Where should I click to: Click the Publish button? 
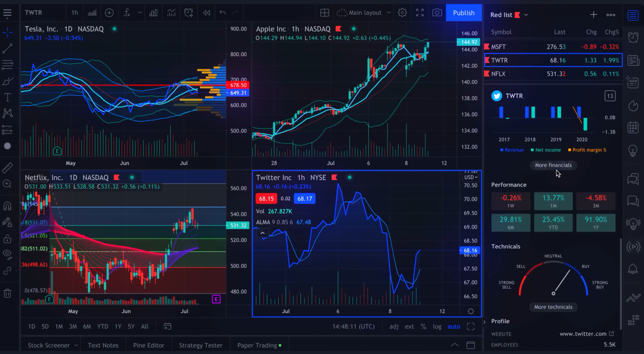[x=464, y=12]
